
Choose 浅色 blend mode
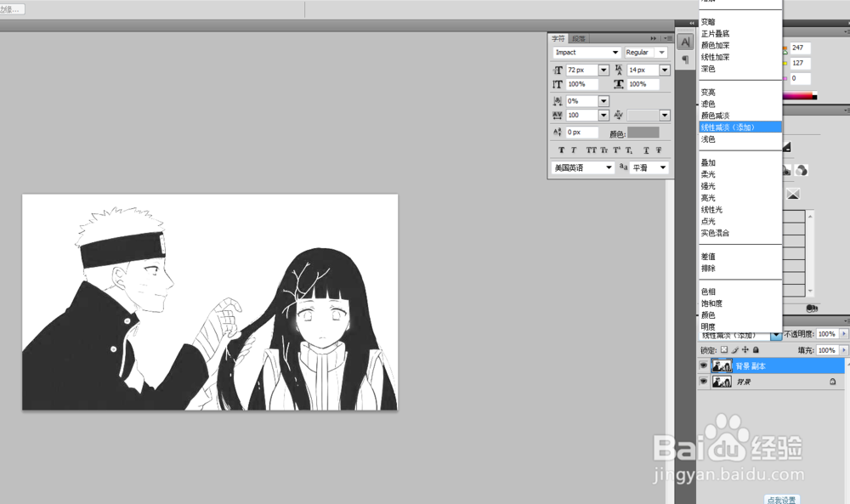point(708,139)
